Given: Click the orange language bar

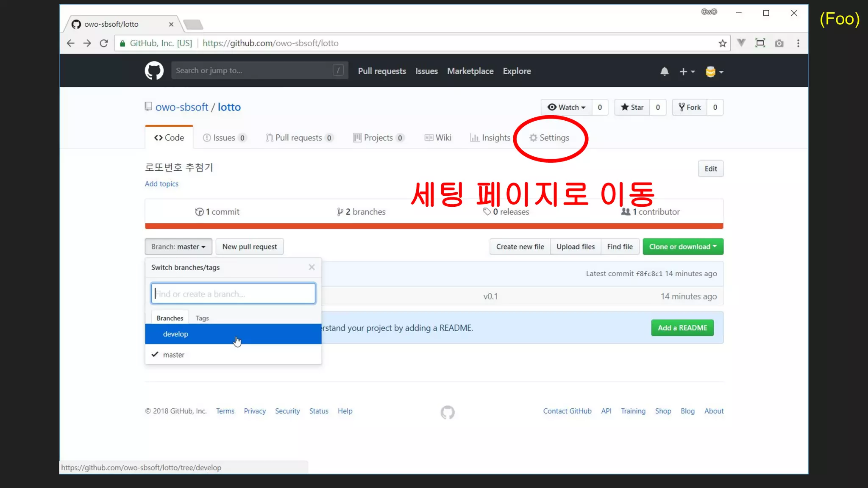Looking at the screenshot, I should click(x=434, y=226).
